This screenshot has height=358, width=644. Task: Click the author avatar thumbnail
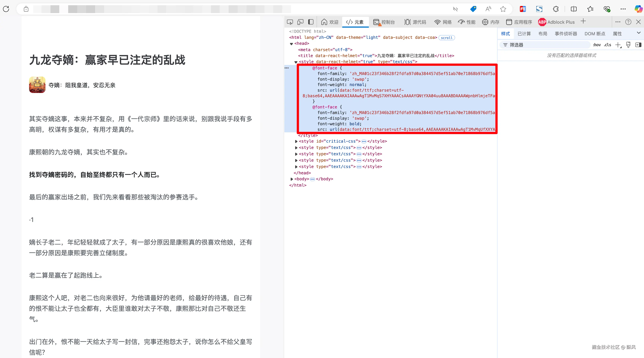point(37,85)
